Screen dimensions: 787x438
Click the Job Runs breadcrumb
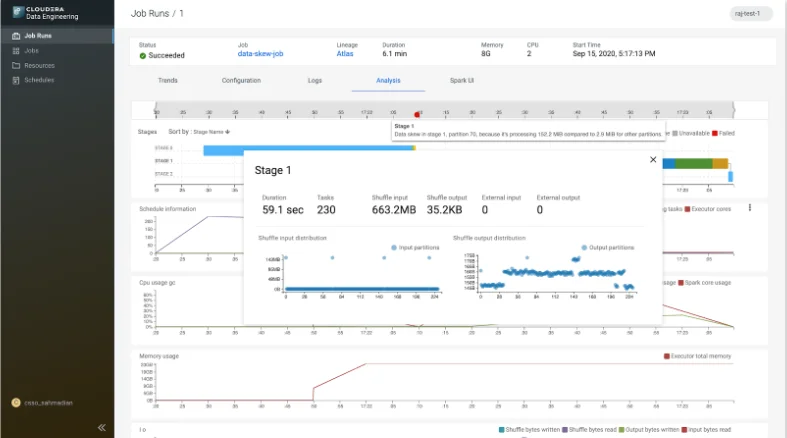click(x=150, y=14)
